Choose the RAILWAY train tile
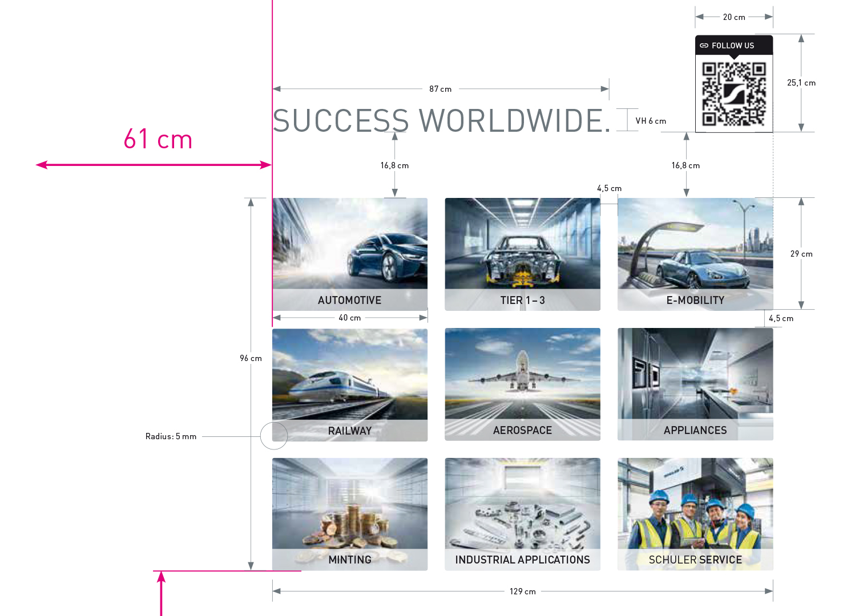Viewport: 863px width, 616px height. (350, 384)
